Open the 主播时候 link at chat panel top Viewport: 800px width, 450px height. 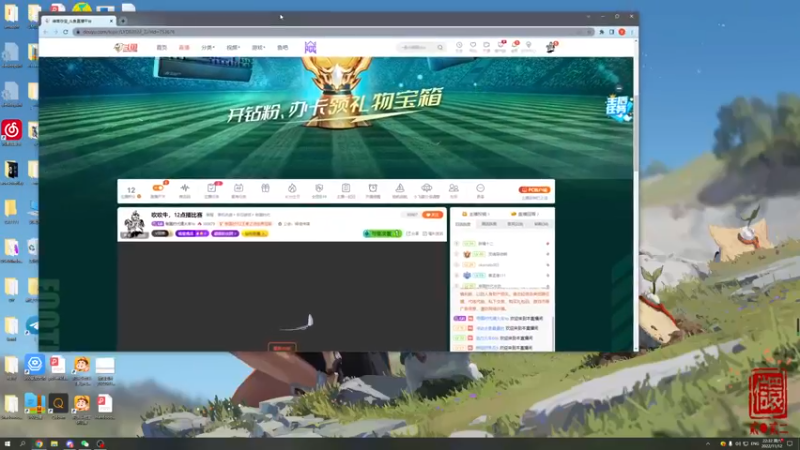[476, 214]
